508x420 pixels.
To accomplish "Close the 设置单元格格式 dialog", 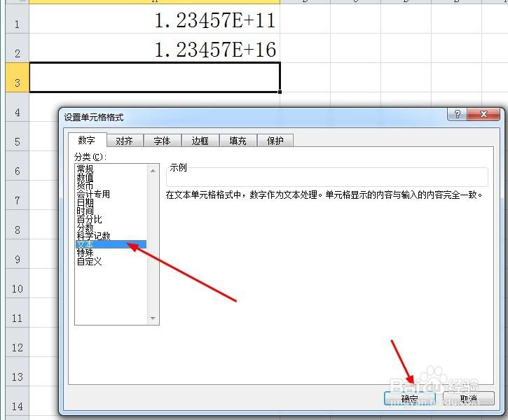I will (x=483, y=114).
